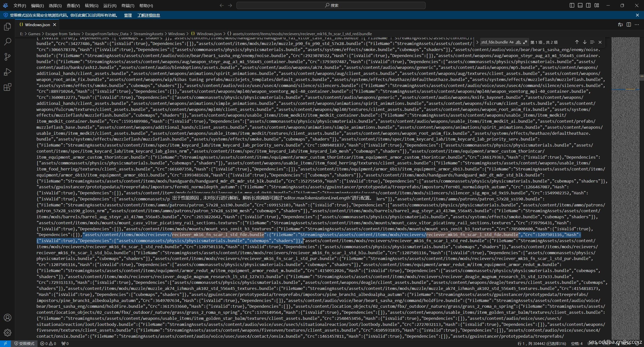The height and width of the screenshot is (347, 644).
Task: Expand the replace field in find widget
Action: click(x=477, y=42)
